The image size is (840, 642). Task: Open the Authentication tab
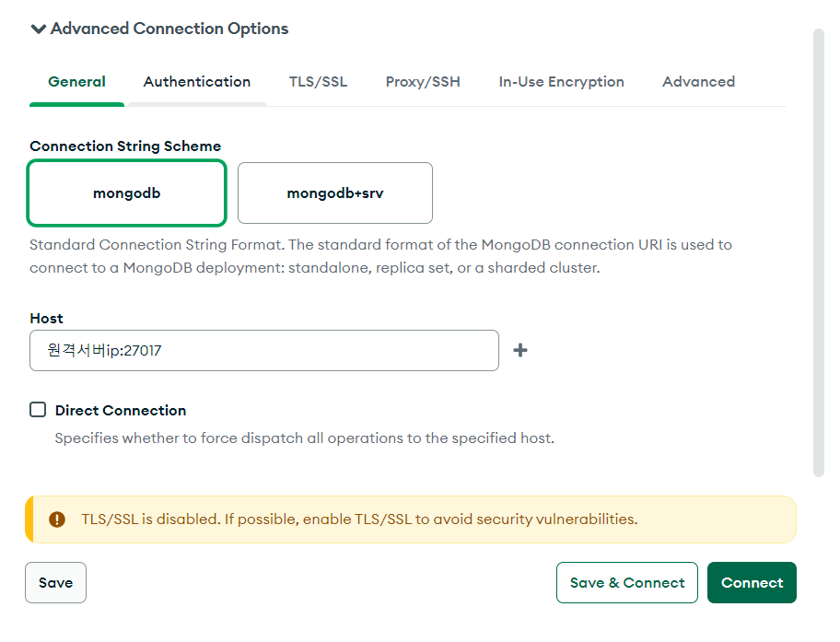(x=197, y=82)
